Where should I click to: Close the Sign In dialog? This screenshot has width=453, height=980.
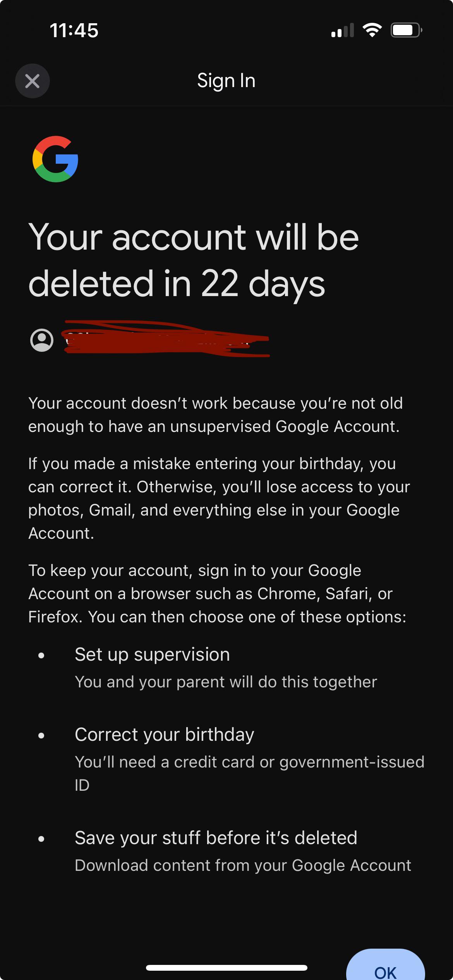pos(33,81)
